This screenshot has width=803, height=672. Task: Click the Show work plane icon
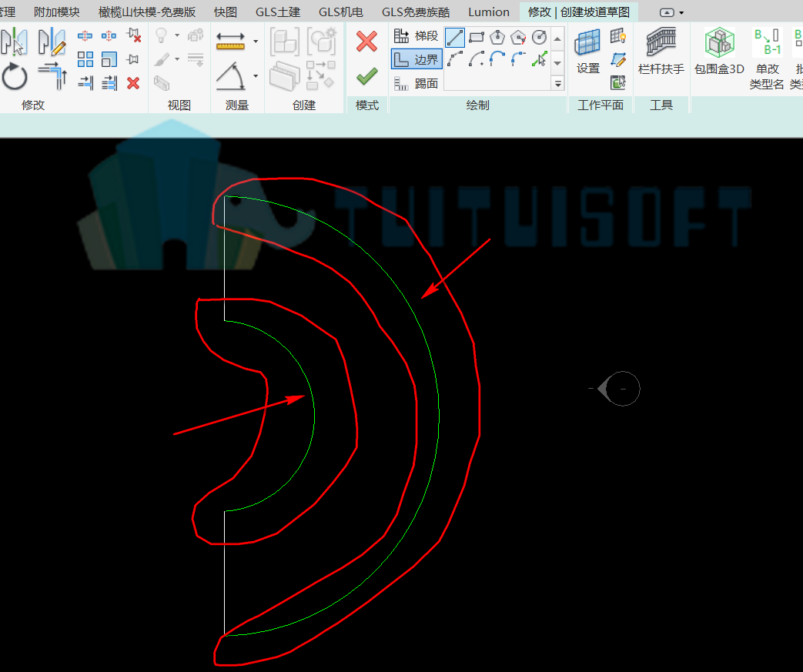click(618, 36)
